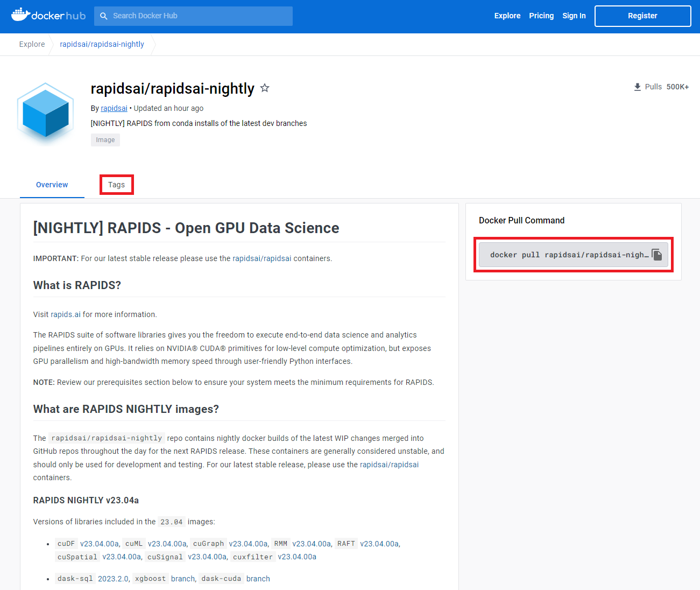Open the xgboost branch link
The width and height of the screenshot is (700, 590).
click(x=183, y=579)
